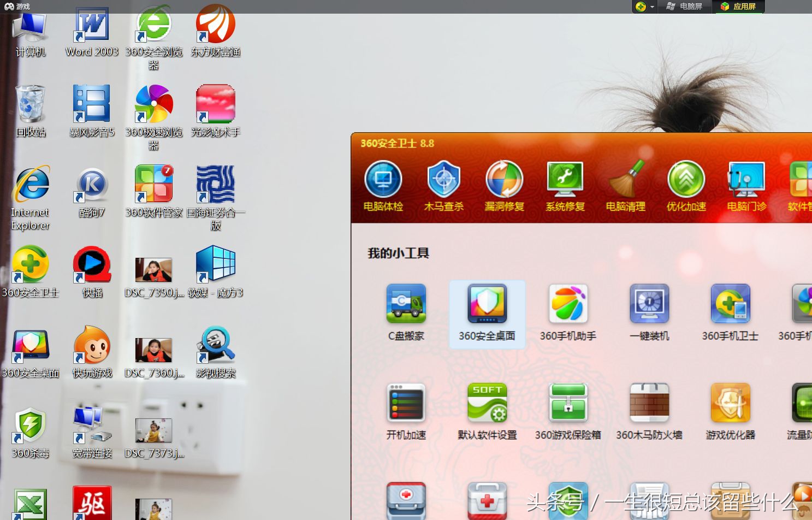812x520 pixels.
Task: Click the 我的小工具 heading
Action: tap(398, 253)
